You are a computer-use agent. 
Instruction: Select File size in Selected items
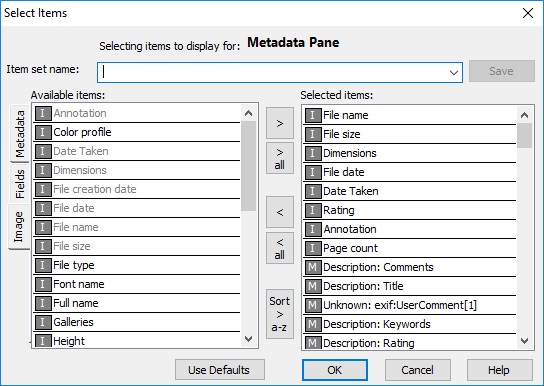[410, 134]
